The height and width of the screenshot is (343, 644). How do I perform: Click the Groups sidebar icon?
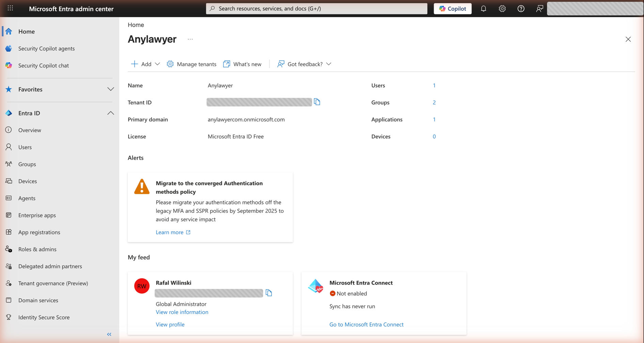(x=9, y=164)
